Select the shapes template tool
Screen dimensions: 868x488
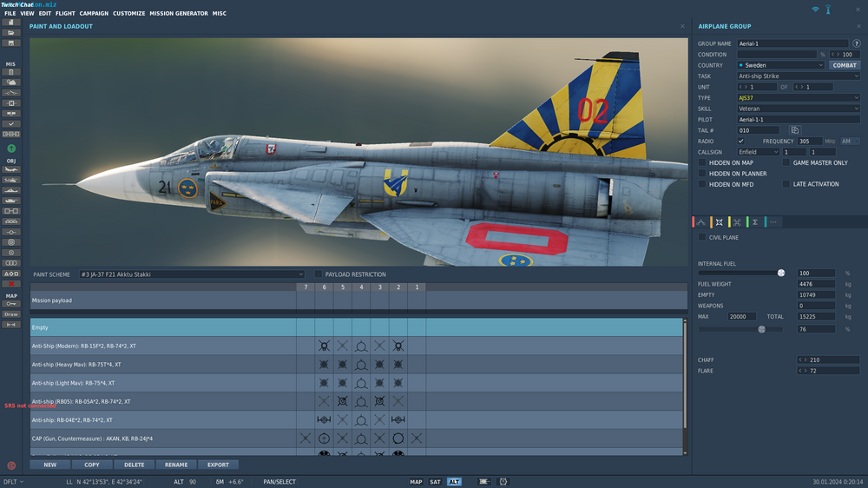click(11, 274)
